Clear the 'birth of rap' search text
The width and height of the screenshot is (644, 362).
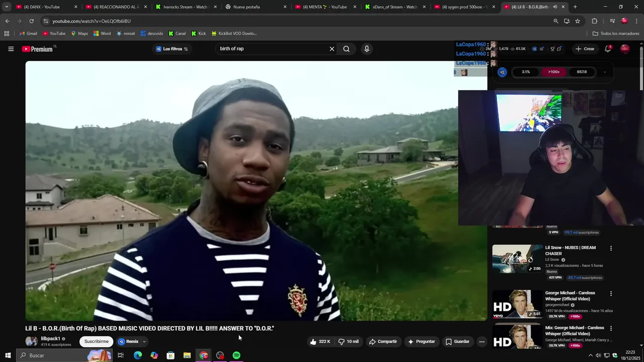pos(332,49)
